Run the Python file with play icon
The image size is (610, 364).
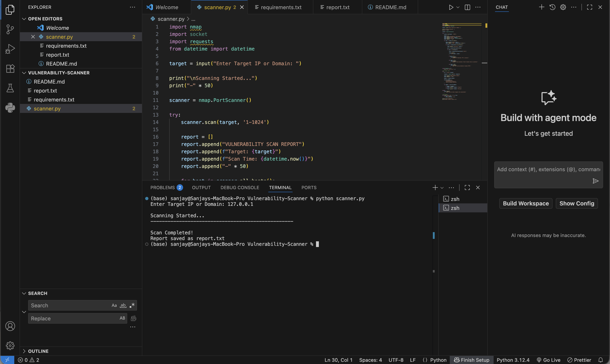pos(451,7)
